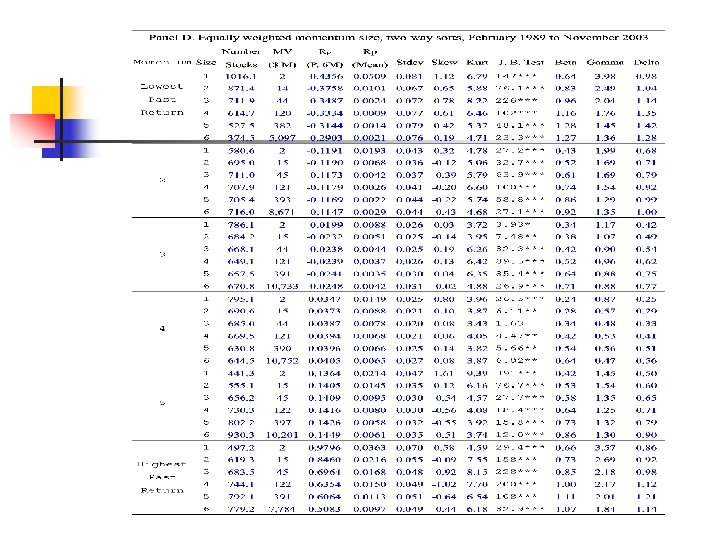The width and height of the screenshot is (720, 540).
Task: Click the 8.15 Kurt value
Action: point(477,472)
